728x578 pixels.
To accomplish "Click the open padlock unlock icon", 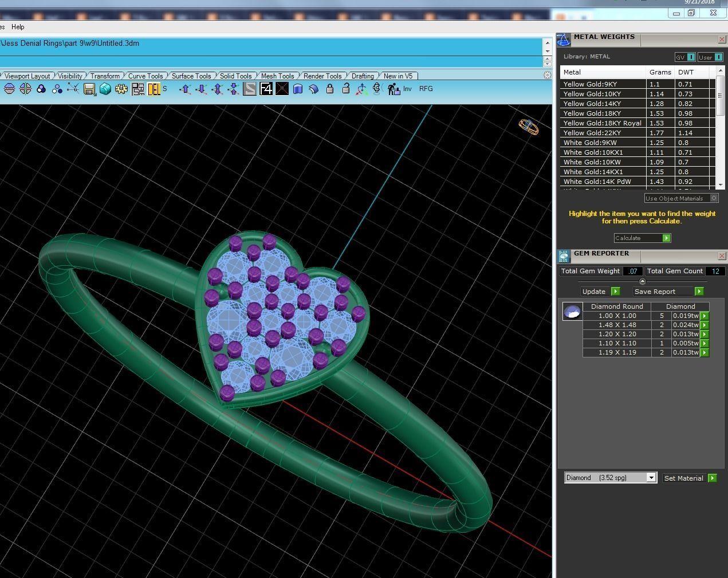I will point(345,89).
